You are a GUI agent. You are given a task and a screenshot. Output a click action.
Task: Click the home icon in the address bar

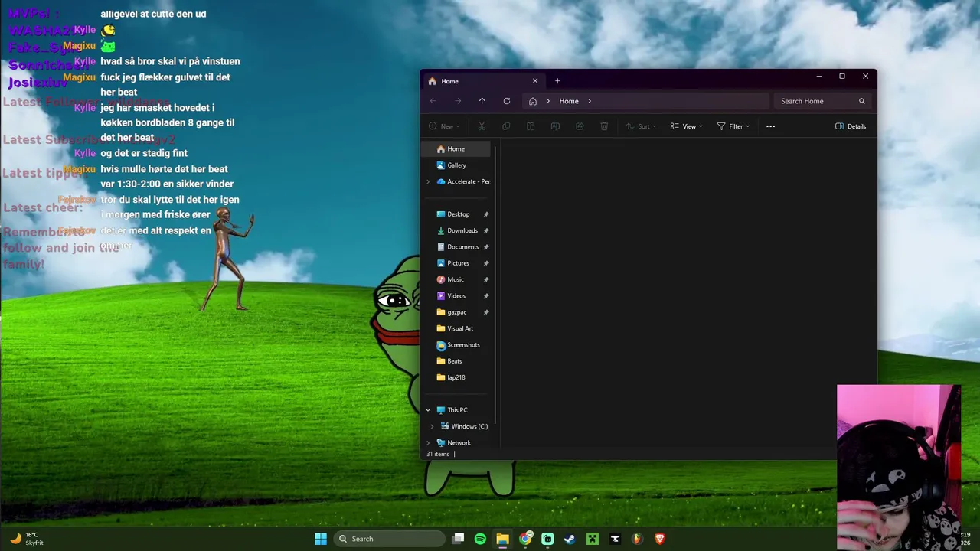pyautogui.click(x=533, y=101)
